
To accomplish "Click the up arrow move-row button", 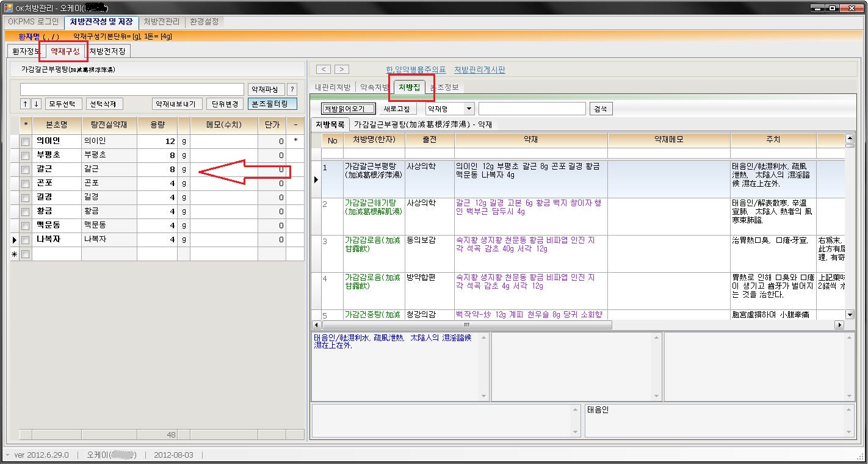I will click(x=25, y=104).
